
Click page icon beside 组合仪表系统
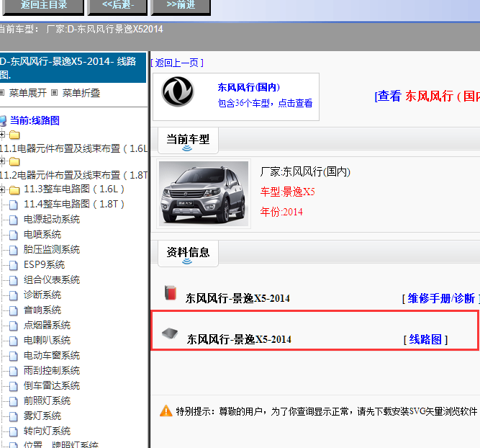[x=14, y=280]
